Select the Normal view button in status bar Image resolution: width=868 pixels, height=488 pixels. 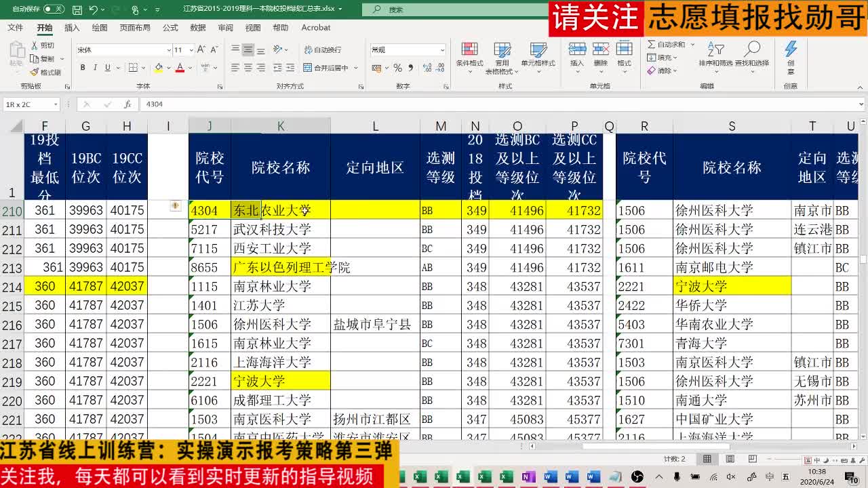pos(707,459)
